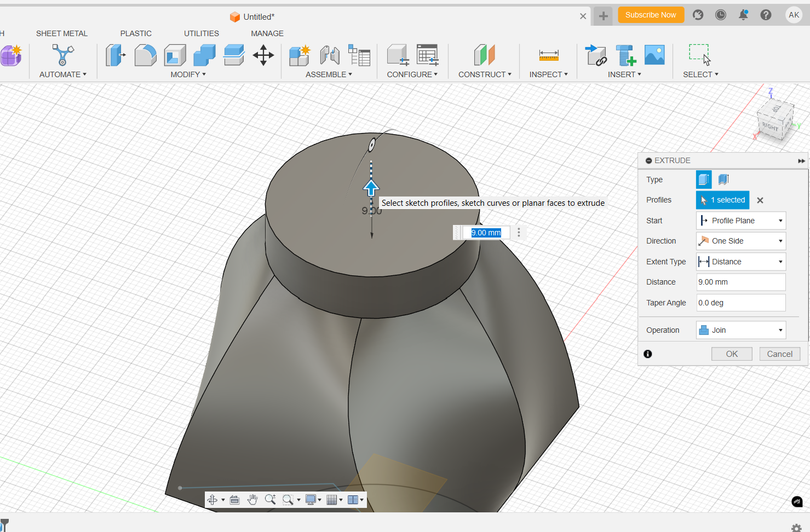Image resolution: width=810 pixels, height=532 pixels.
Task: Click the New Component icon
Action: (300, 55)
